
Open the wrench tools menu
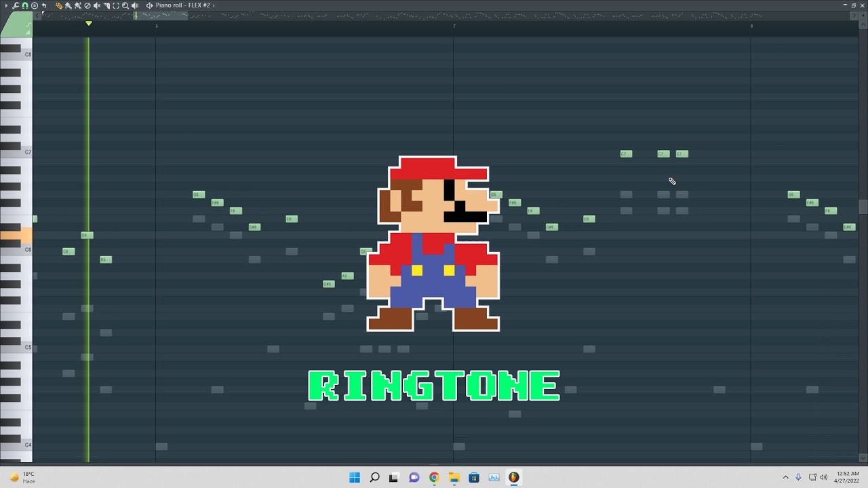click(x=16, y=5)
